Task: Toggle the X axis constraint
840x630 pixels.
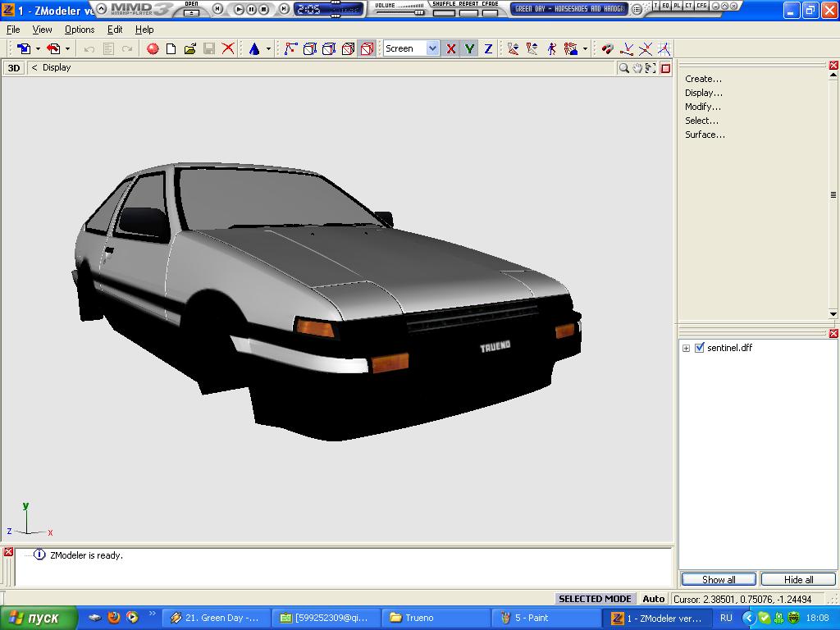Action: pyautogui.click(x=451, y=49)
